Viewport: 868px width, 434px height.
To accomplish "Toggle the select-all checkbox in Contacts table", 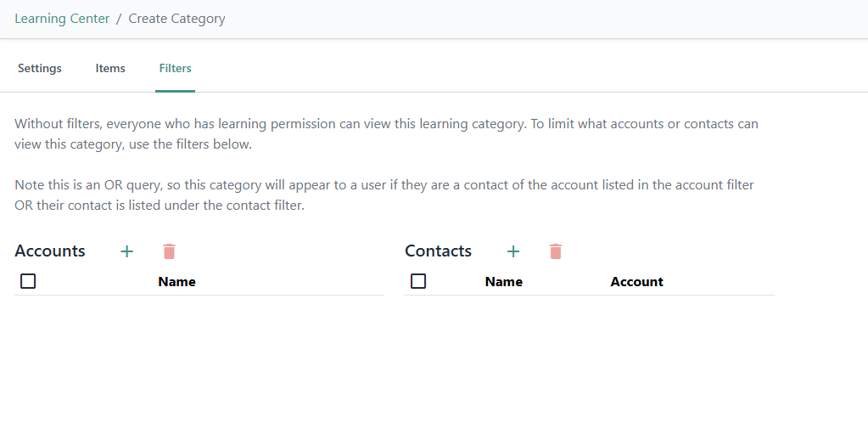I will 418,281.
